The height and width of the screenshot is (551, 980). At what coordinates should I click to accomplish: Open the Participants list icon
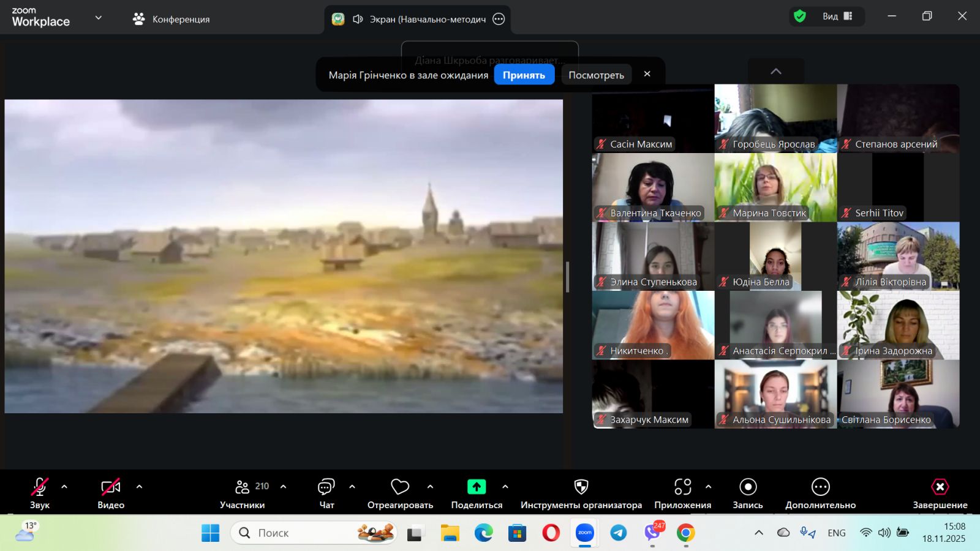coord(243,487)
